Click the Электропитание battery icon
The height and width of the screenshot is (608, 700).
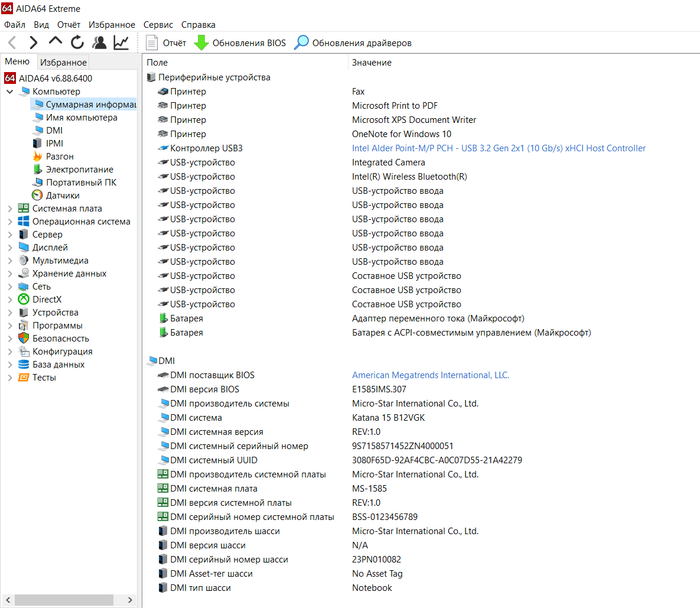pos(37,169)
